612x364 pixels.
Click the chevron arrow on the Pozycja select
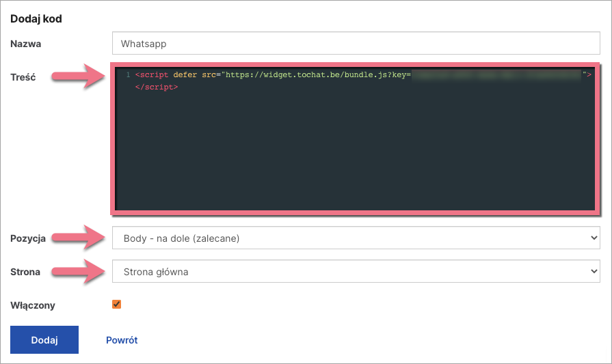(x=592, y=238)
